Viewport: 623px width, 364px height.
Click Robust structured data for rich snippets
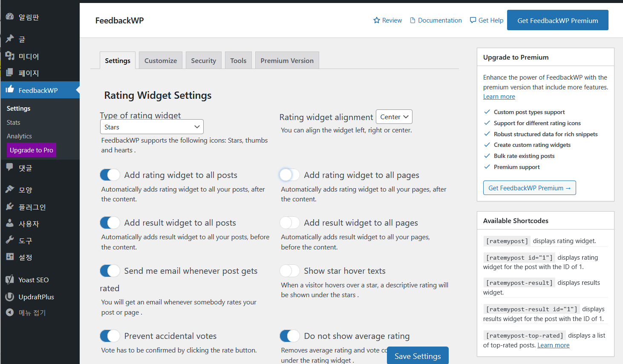pos(546,134)
